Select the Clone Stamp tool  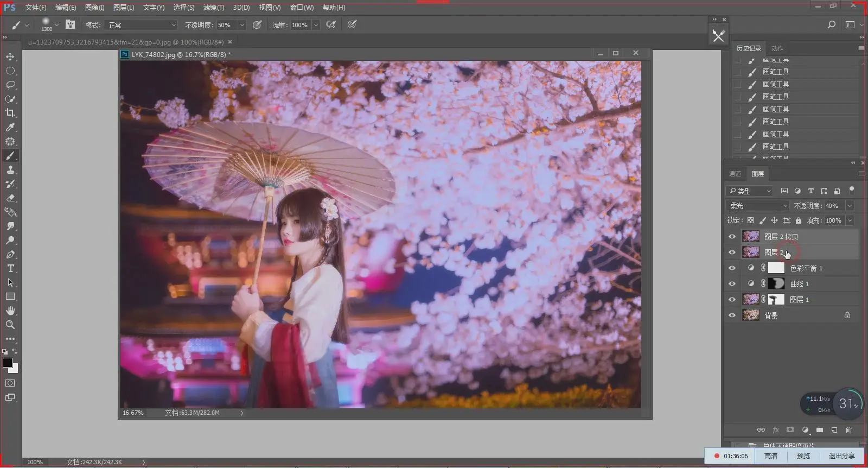pyautogui.click(x=10, y=169)
